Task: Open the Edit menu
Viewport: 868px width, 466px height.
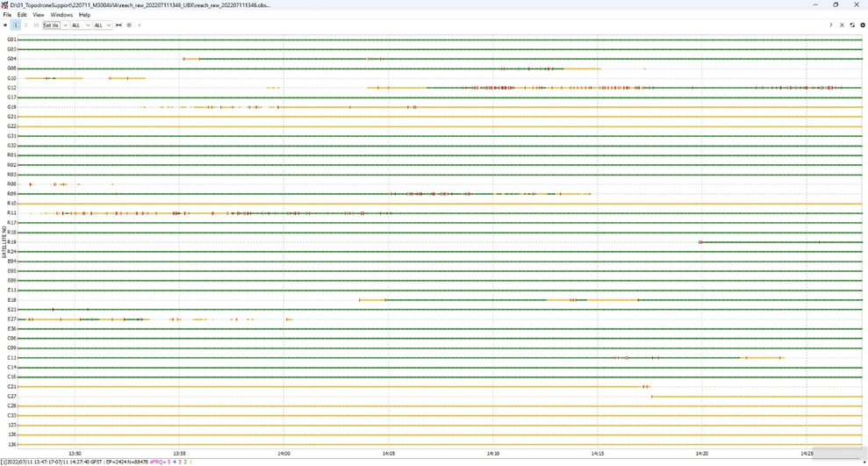Action: (x=22, y=15)
